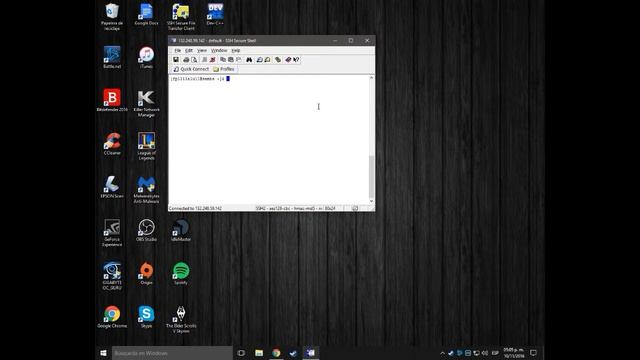640x360 pixels.
Task: Select the Recycle Bin desktop icon
Action: tap(112, 17)
